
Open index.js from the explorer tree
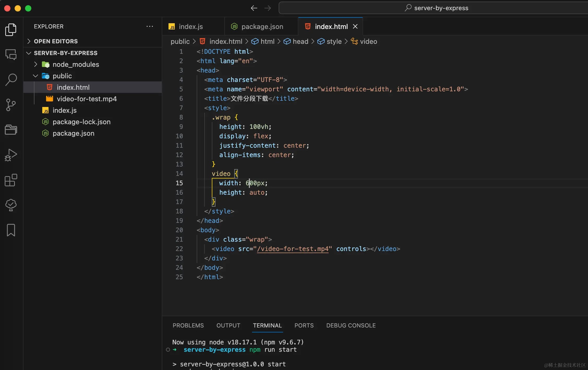pos(93,110)
